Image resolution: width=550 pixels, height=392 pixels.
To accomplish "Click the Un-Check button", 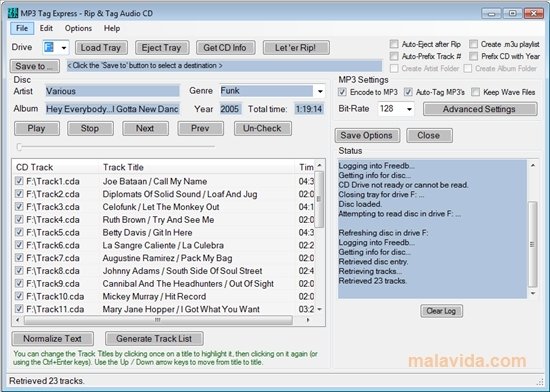I will click(263, 129).
